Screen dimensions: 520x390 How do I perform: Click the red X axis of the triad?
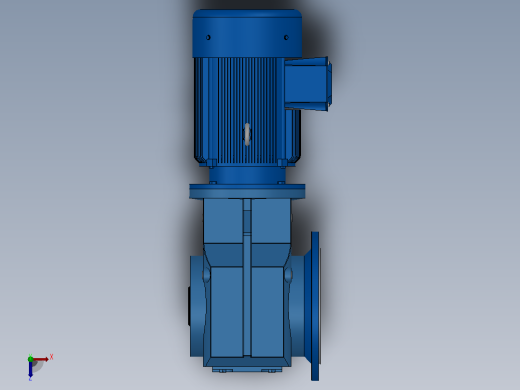tap(41, 359)
